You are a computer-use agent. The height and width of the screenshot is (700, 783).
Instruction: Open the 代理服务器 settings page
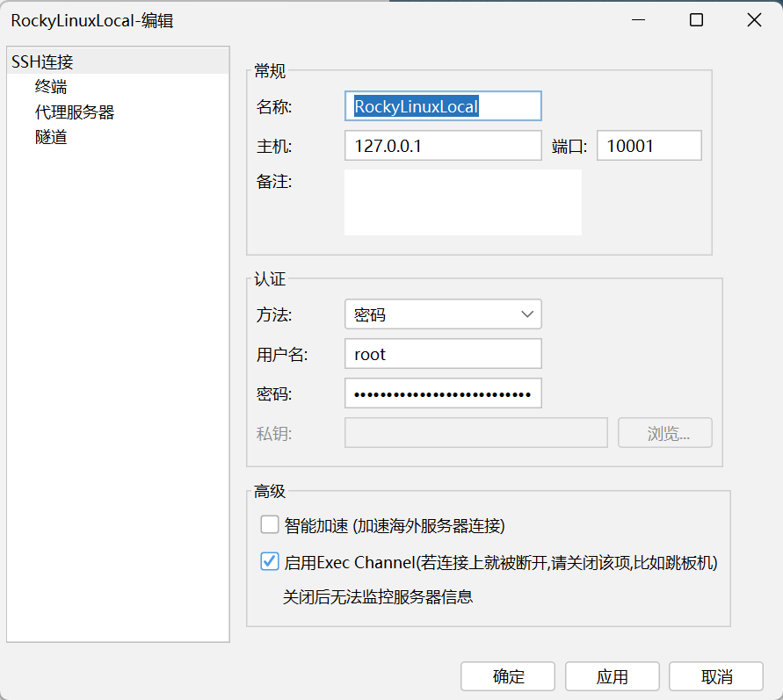[x=75, y=112]
